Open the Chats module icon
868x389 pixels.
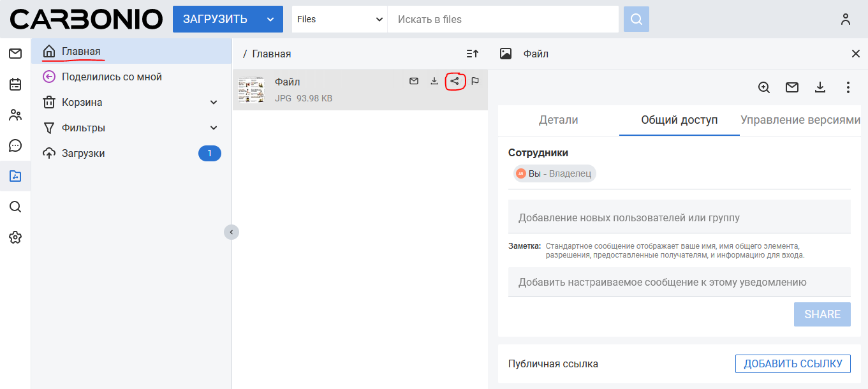(x=15, y=145)
